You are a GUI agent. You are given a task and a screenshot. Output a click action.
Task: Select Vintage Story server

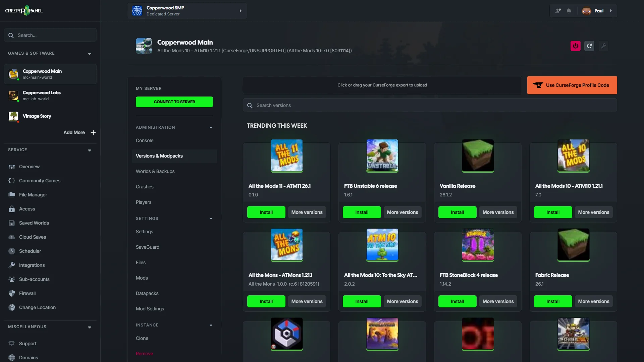(50, 116)
